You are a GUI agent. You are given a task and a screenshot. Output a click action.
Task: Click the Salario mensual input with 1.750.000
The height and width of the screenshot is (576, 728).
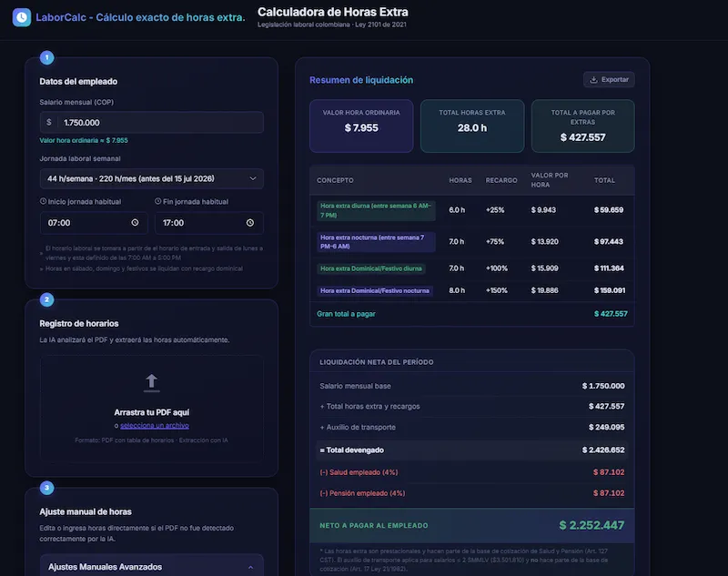tap(152, 123)
